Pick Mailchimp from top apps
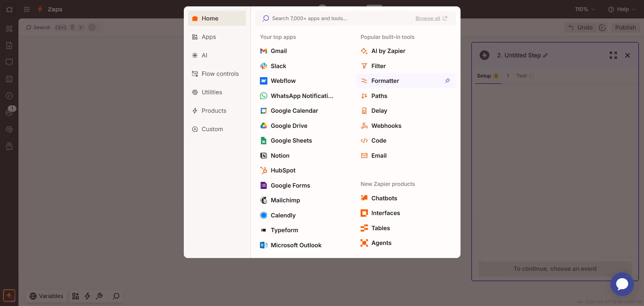This screenshot has width=644, height=306. (x=280, y=200)
